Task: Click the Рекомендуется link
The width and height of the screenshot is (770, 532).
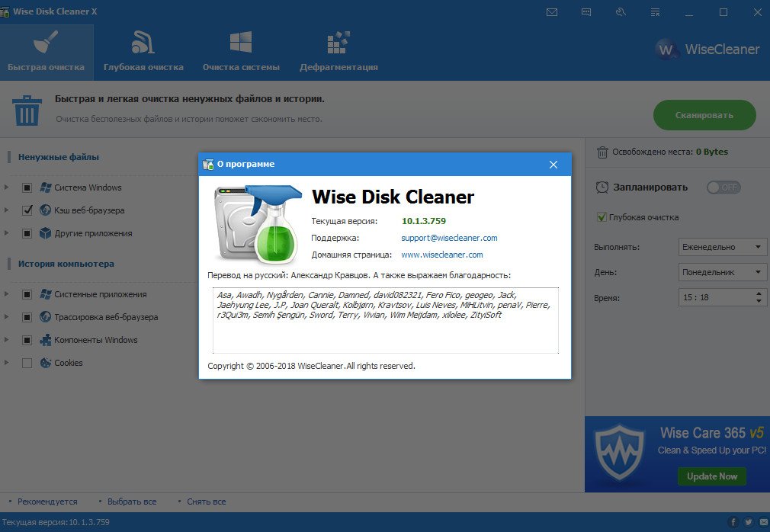Action: pyautogui.click(x=47, y=502)
